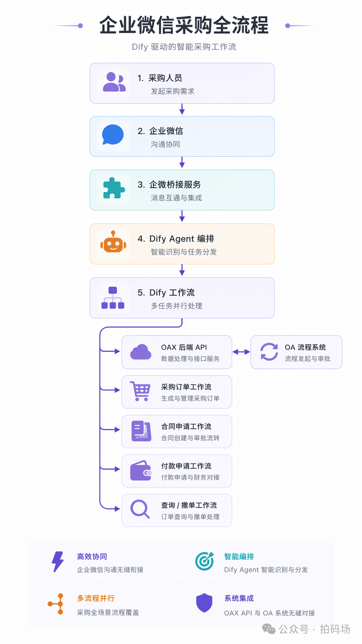
Task: Click the purple people icon for 采购人员
Action: click(x=114, y=82)
